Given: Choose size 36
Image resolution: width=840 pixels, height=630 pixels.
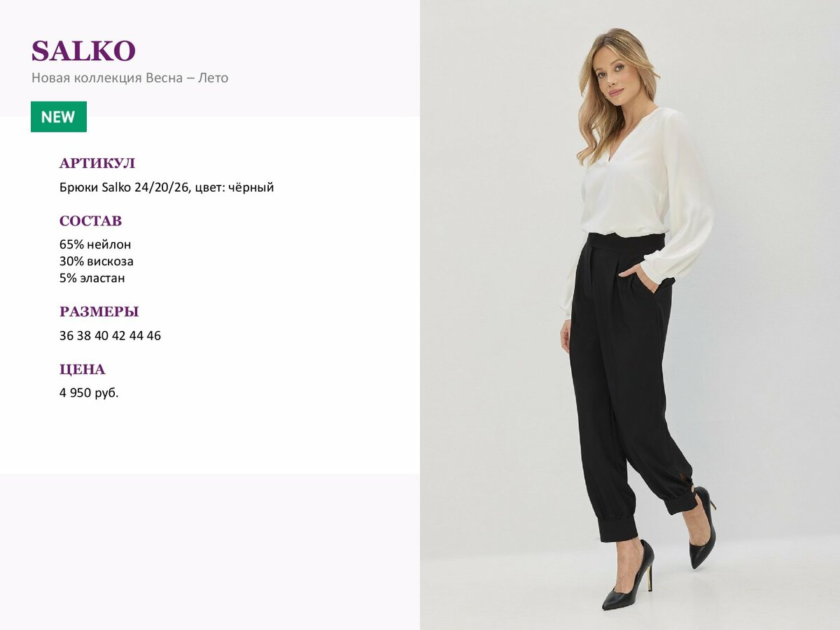Looking at the screenshot, I should [66, 336].
